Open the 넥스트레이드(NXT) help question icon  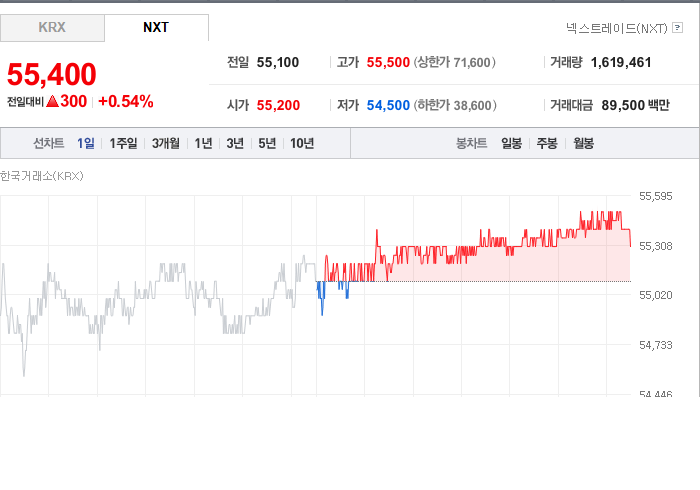click(x=677, y=28)
